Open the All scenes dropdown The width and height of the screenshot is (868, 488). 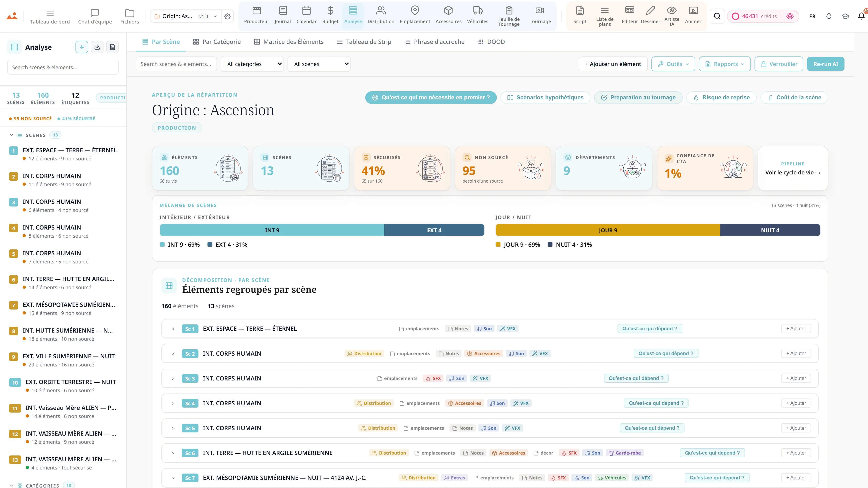click(319, 64)
